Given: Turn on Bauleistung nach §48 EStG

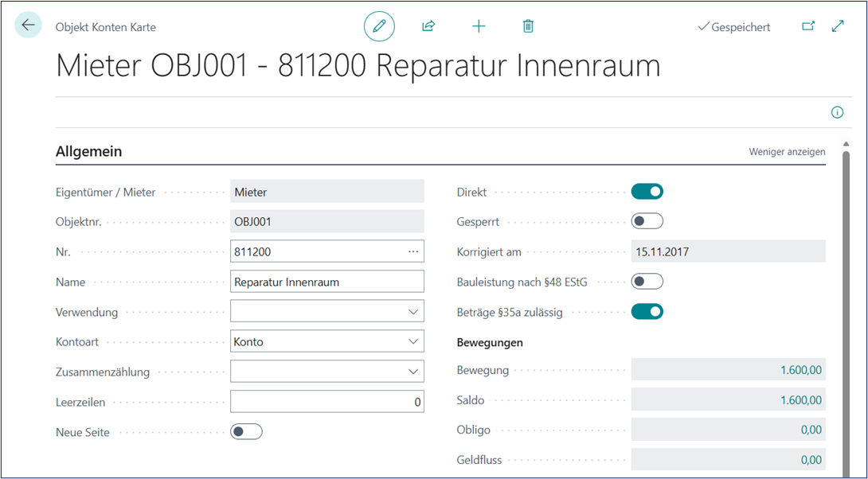Looking at the screenshot, I should click(x=647, y=282).
